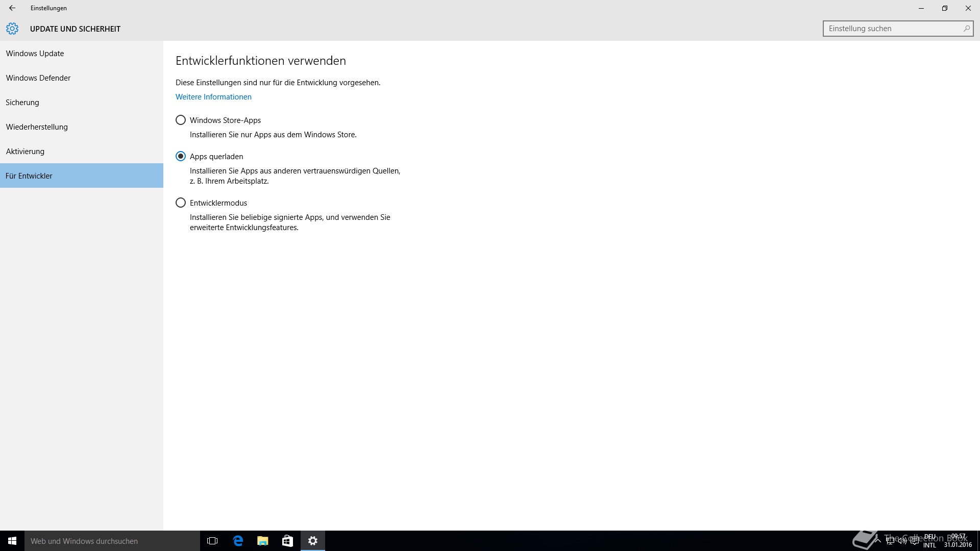Open Wiederherstellung in sidebar

82,127
